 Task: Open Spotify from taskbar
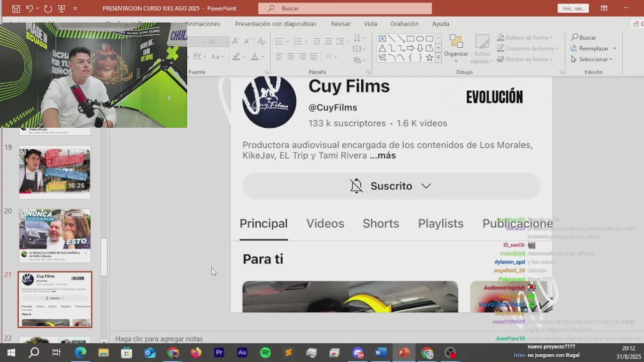pos(265,353)
